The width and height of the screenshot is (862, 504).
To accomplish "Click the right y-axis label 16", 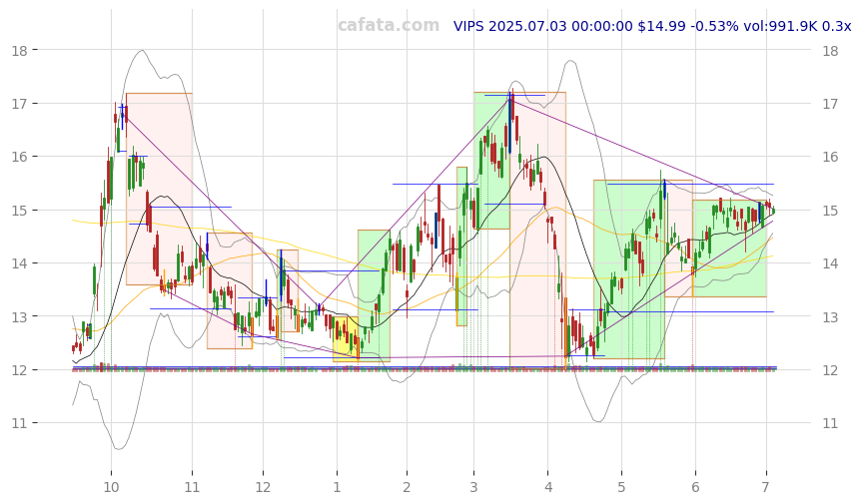I will 831,157.
